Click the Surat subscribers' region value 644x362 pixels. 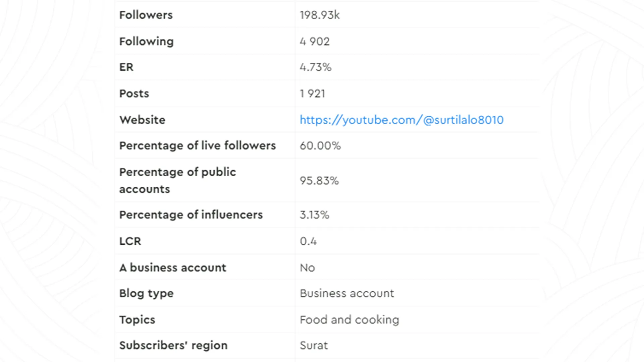[x=314, y=346]
